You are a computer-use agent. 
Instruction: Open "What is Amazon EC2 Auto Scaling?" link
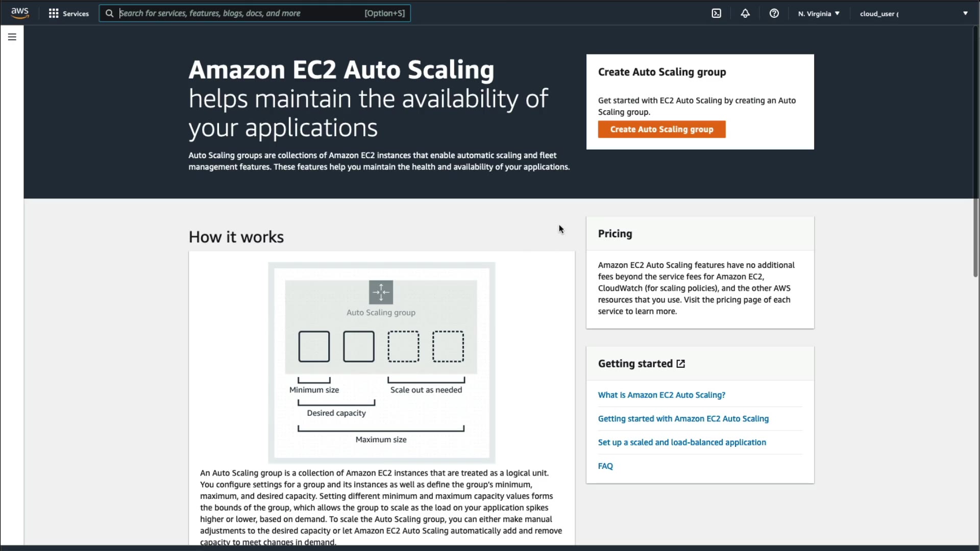[x=661, y=395]
